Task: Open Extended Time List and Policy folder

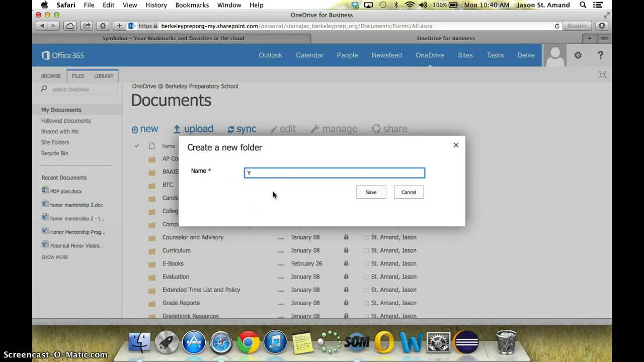Action: [201, 290]
